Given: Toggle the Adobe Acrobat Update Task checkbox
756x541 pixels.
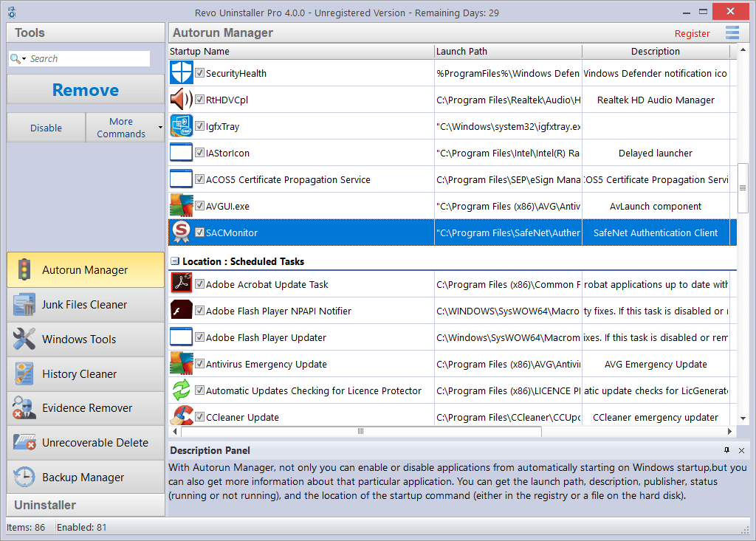Looking at the screenshot, I should coord(199,284).
